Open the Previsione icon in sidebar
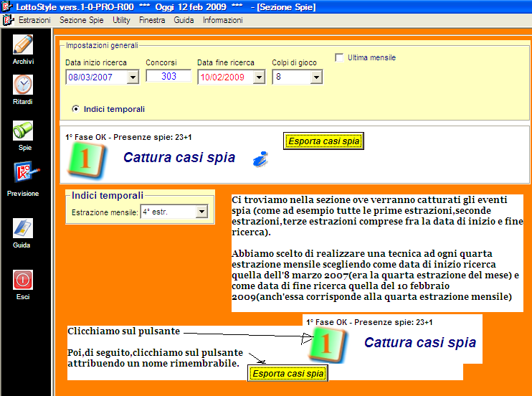Viewport: 532px width, 396px height. 26,172
